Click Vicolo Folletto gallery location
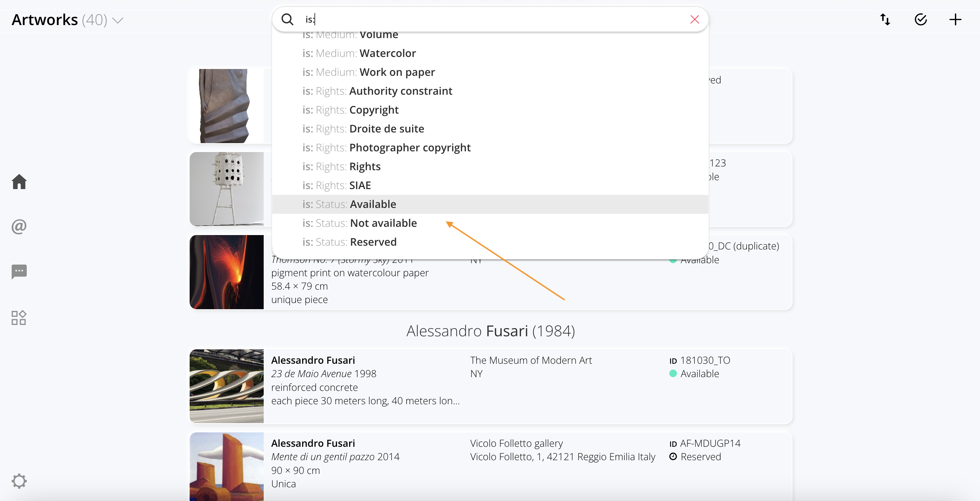Image resolution: width=980 pixels, height=501 pixels. click(x=516, y=443)
